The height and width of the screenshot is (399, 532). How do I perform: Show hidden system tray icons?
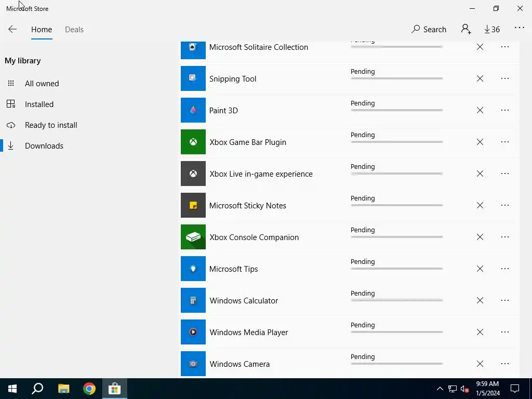[x=440, y=389]
